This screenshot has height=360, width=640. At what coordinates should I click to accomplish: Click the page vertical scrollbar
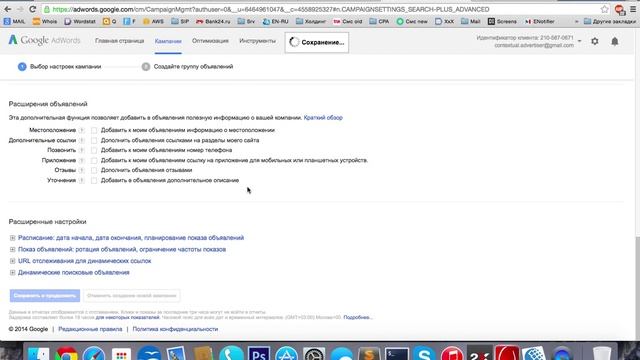637,288
